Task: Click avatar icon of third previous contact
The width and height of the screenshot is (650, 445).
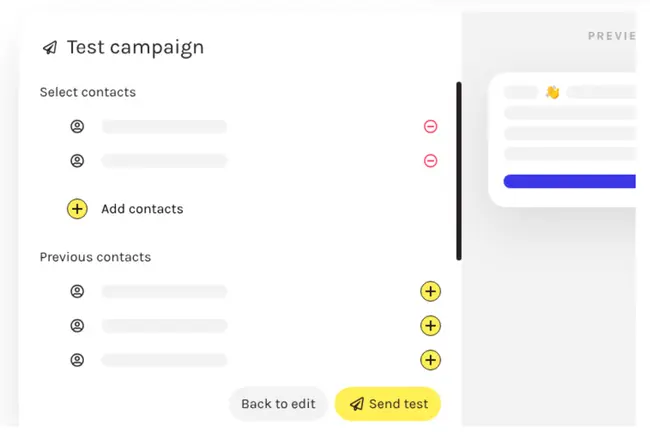Action: 77,360
